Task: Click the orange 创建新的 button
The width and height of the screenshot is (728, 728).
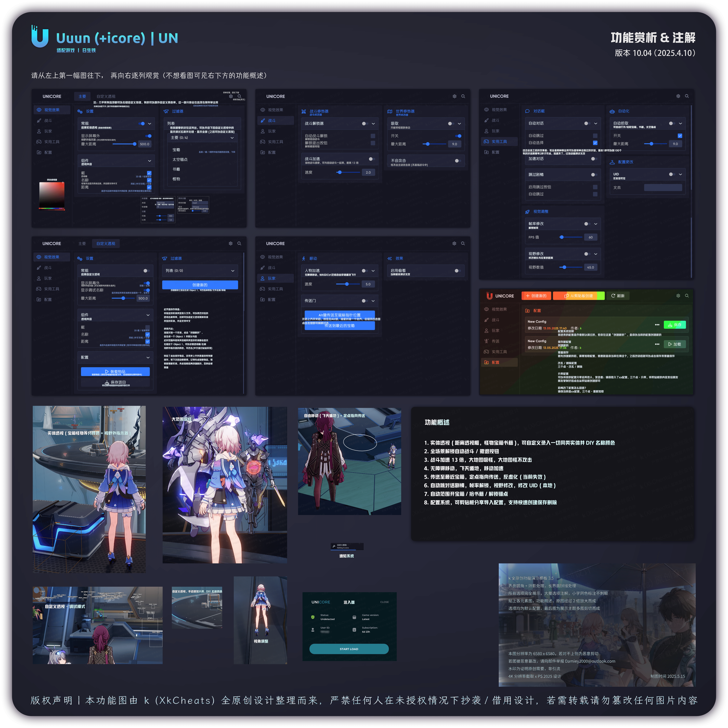Action: click(536, 296)
